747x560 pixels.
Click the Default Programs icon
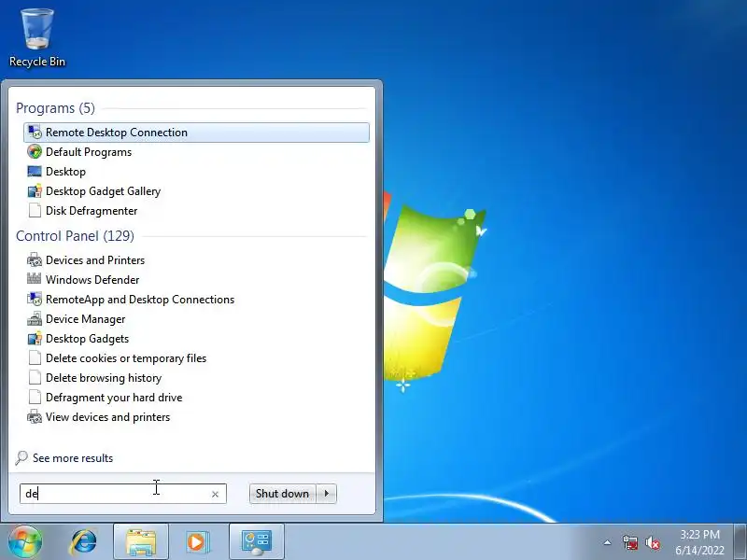(x=35, y=152)
